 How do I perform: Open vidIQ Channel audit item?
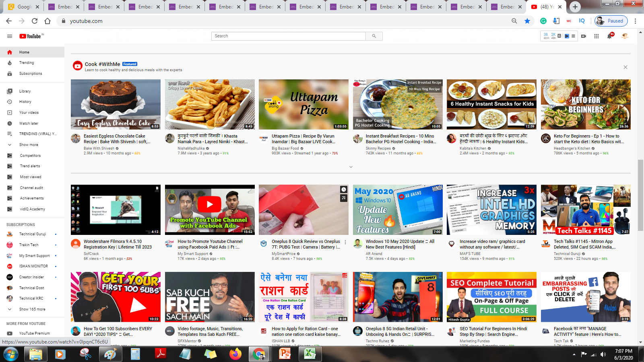pyautogui.click(x=32, y=188)
